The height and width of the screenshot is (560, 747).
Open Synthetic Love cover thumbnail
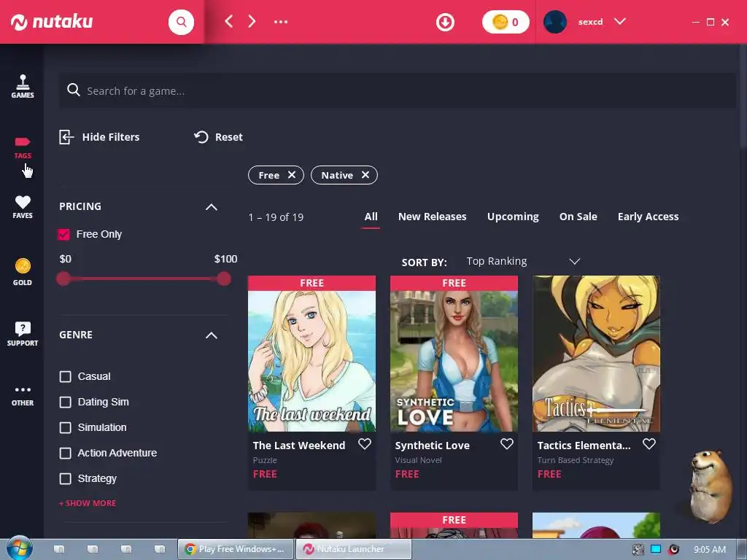454,354
